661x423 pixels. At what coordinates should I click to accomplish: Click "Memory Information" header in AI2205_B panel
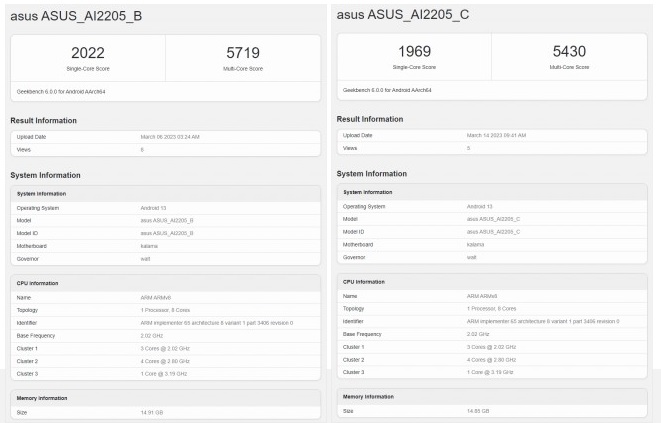[x=42, y=398]
